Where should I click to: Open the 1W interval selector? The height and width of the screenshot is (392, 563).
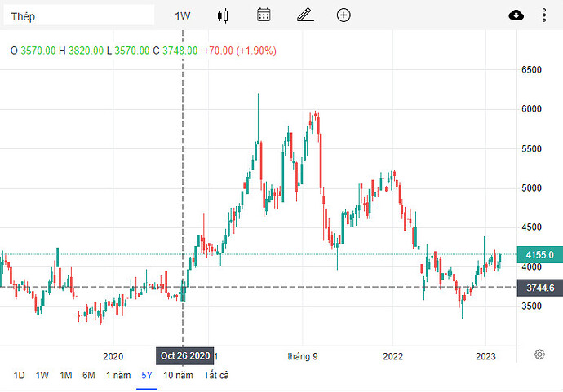(x=183, y=15)
